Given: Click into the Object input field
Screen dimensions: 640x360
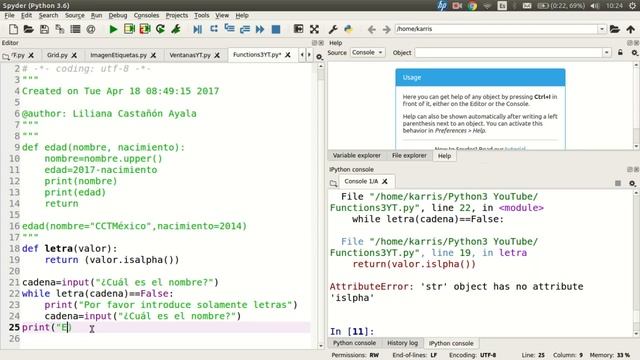Looking at the screenshot, I should pos(509,53).
